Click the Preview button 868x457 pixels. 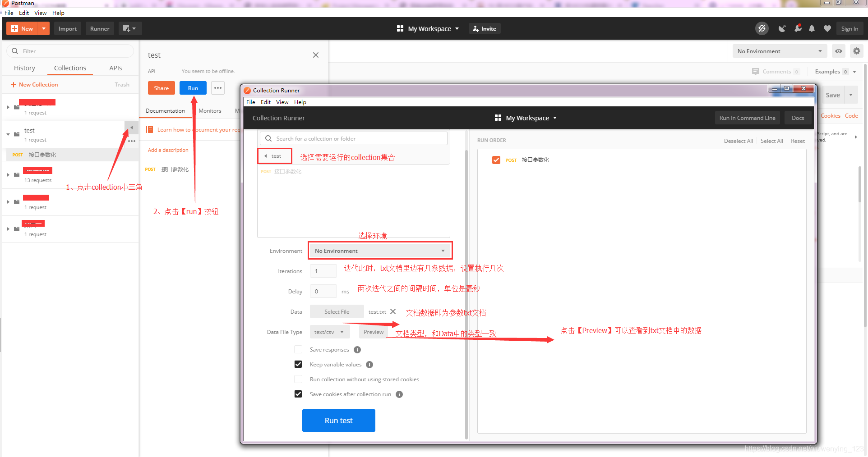point(374,332)
